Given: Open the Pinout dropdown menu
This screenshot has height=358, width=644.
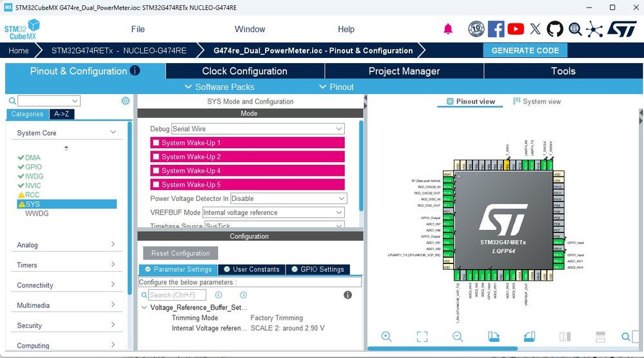Looking at the screenshot, I should coord(337,87).
